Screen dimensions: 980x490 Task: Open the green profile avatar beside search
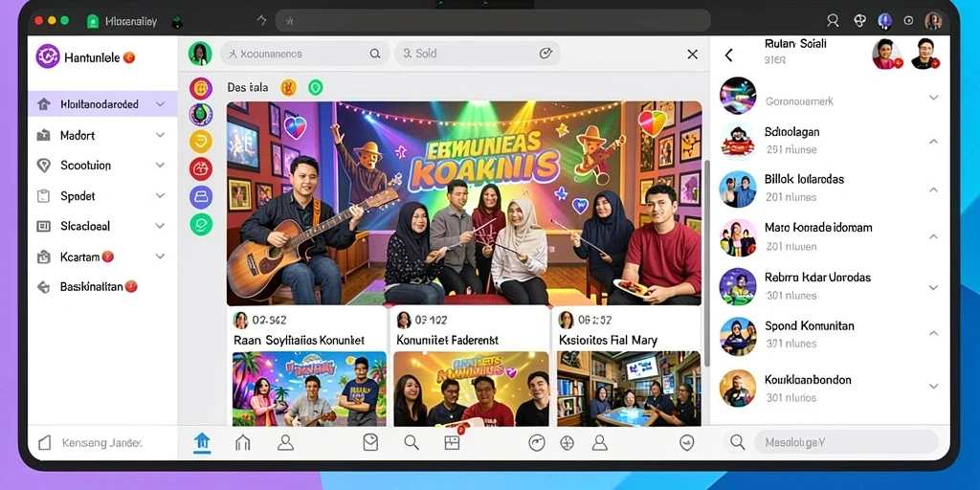200,54
